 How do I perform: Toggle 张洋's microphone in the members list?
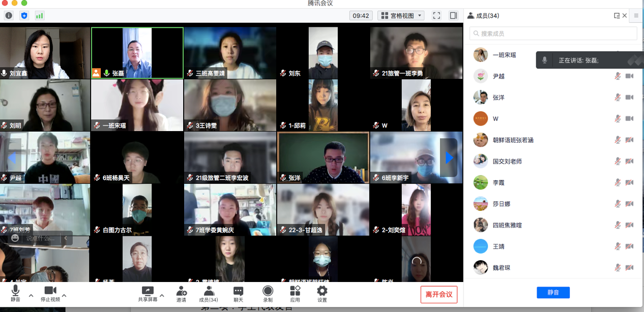[618, 97]
